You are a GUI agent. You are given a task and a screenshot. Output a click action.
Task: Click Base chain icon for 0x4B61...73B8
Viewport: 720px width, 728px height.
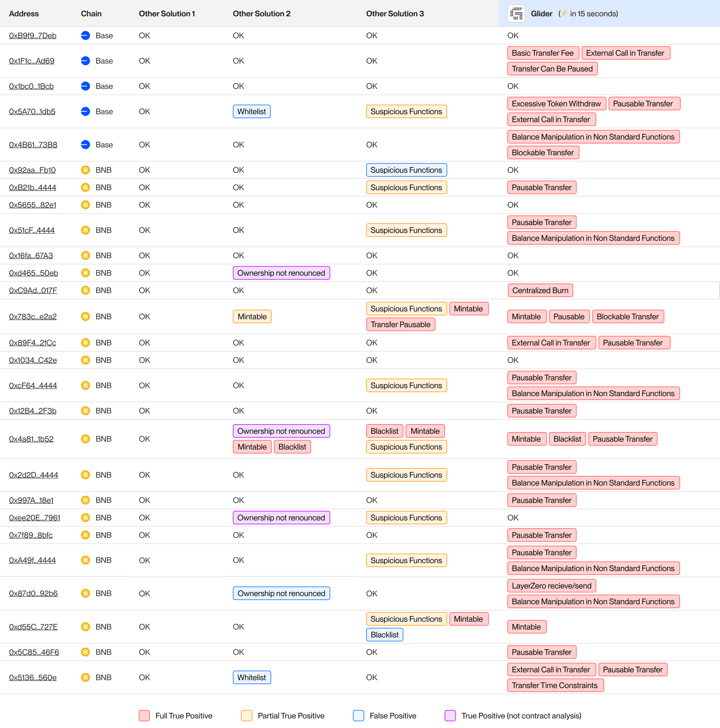85,145
